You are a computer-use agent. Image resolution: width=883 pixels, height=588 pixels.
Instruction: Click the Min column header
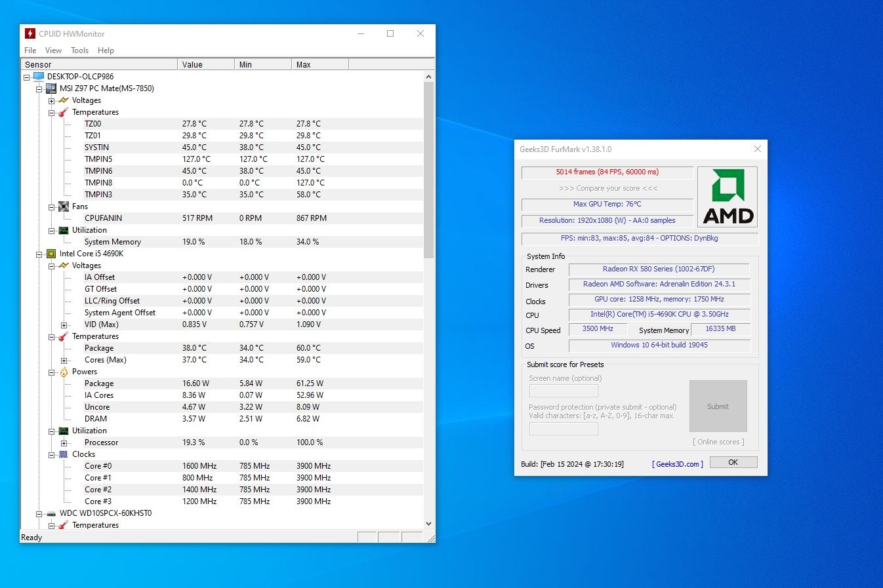pos(263,64)
